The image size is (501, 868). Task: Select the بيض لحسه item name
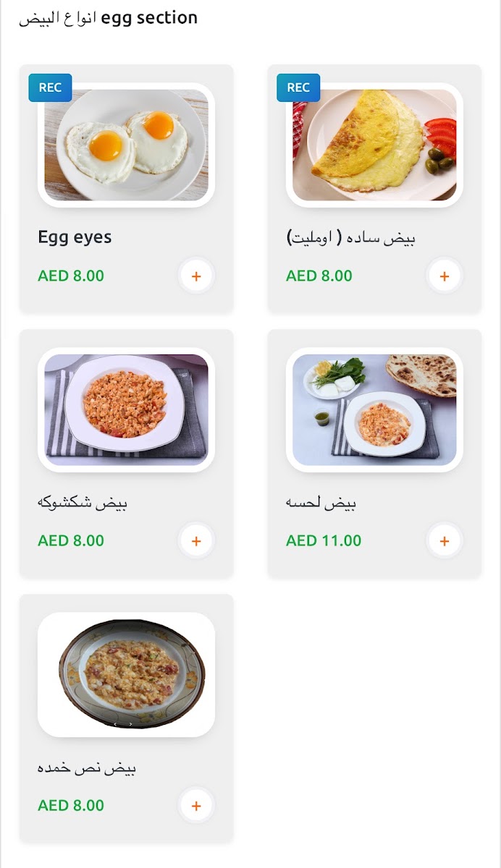321,502
